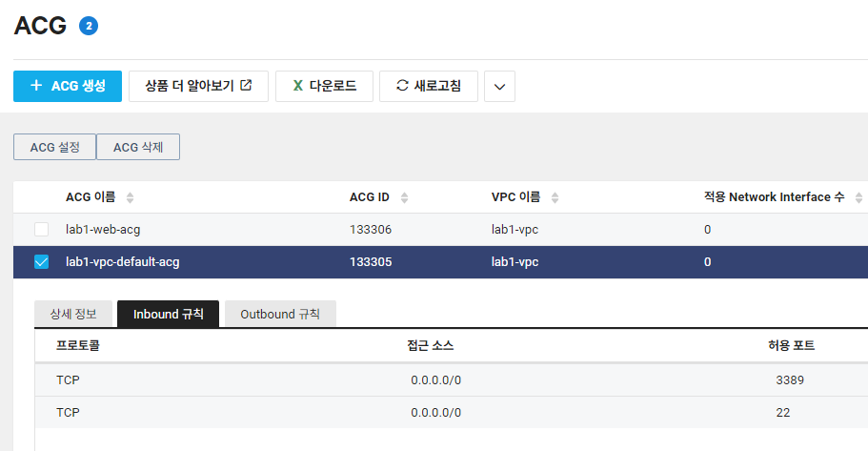Refresh list with 새로고침 button

click(429, 86)
